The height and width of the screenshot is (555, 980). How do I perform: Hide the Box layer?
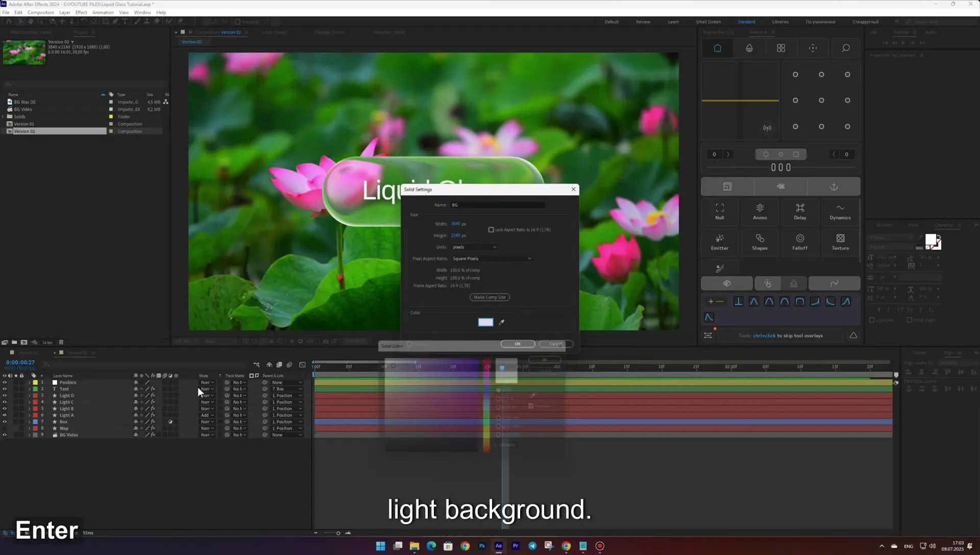pos(5,422)
